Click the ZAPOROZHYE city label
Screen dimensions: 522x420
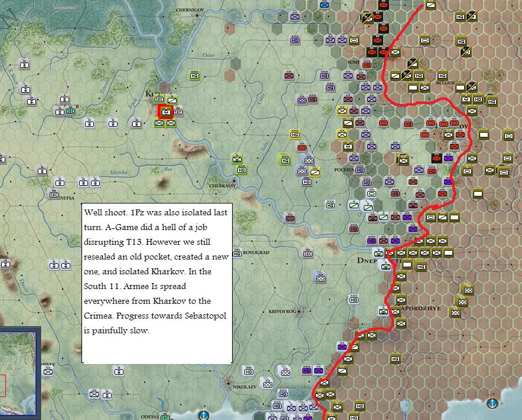point(421,309)
